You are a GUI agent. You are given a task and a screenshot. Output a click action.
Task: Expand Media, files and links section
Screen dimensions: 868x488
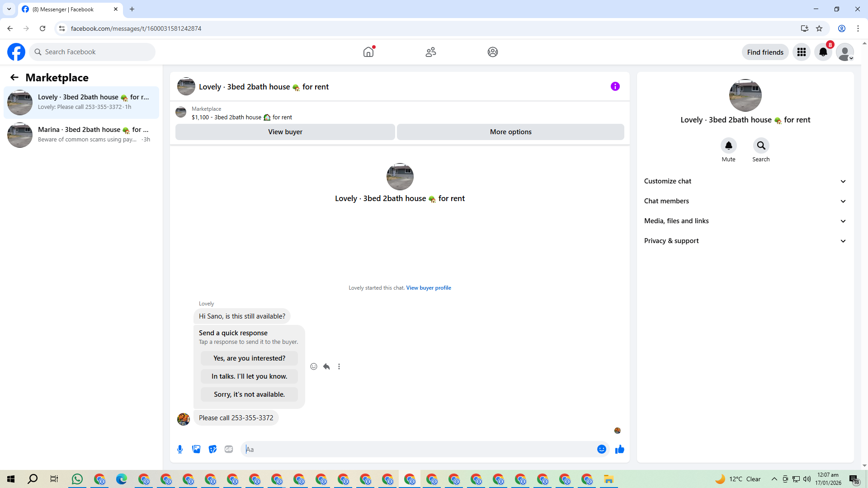click(x=745, y=221)
